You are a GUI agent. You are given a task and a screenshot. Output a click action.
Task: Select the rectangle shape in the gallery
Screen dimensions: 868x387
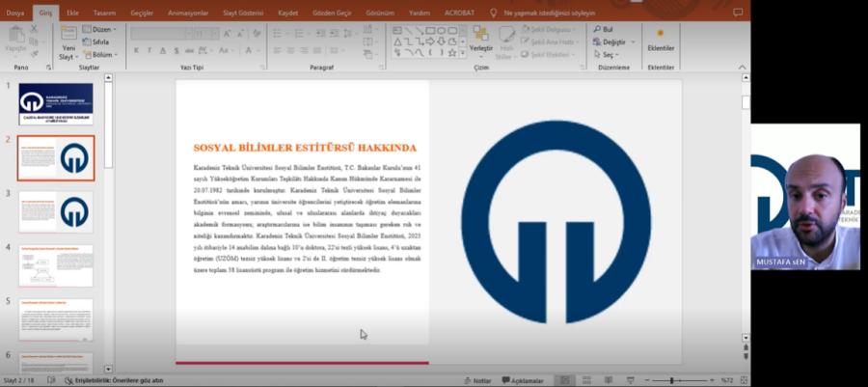click(430, 30)
